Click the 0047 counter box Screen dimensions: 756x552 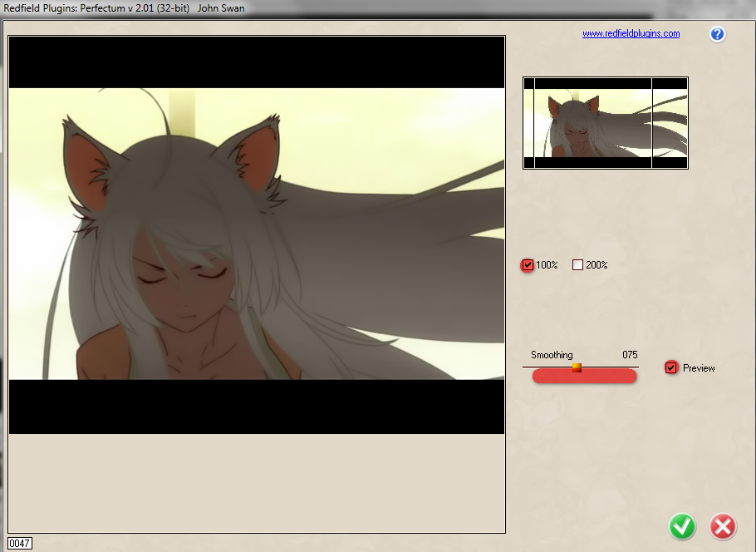click(x=20, y=544)
